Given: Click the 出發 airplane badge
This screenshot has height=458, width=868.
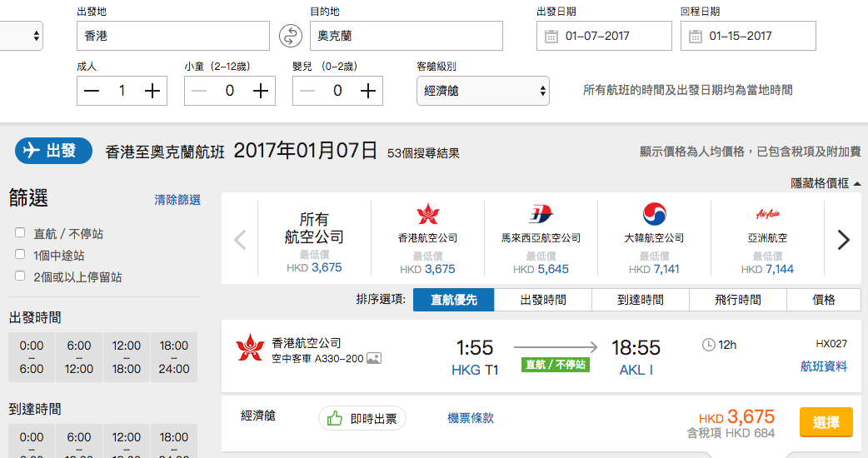Looking at the screenshot, I should tap(53, 151).
